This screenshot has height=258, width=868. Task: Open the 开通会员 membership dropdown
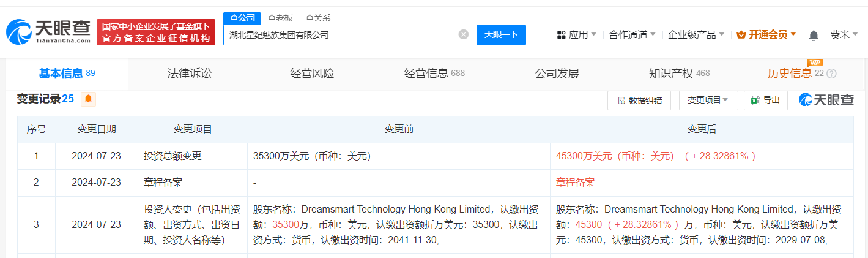coord(767,35)
